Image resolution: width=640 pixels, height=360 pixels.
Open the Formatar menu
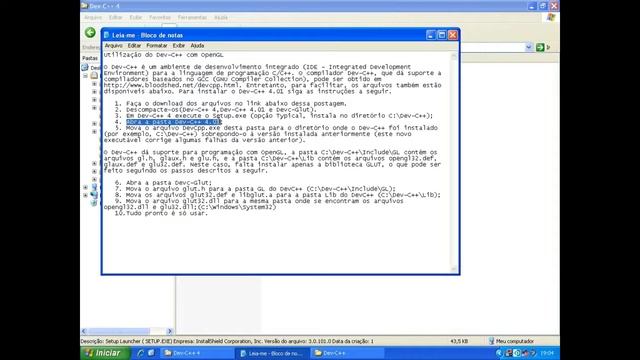tap(157, 46)
